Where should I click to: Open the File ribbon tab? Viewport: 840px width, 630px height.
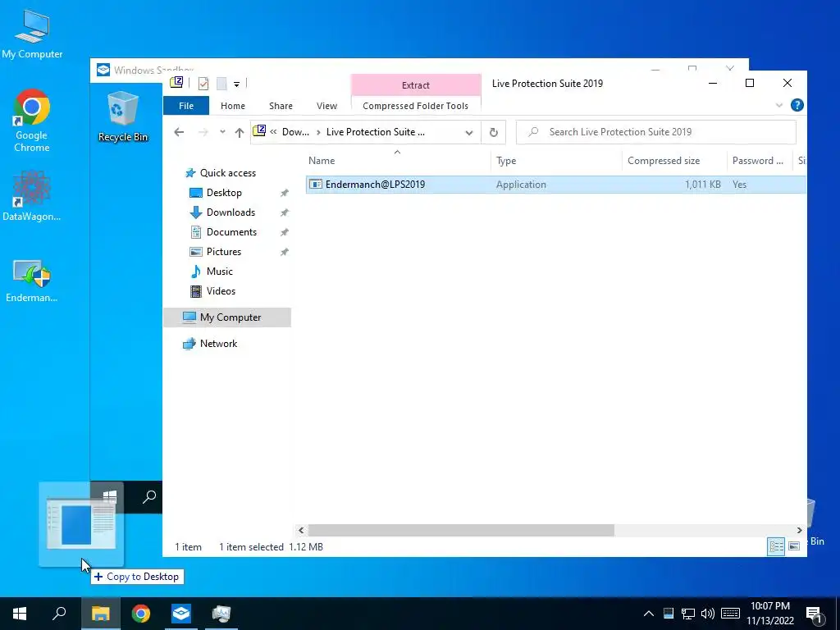186,106
